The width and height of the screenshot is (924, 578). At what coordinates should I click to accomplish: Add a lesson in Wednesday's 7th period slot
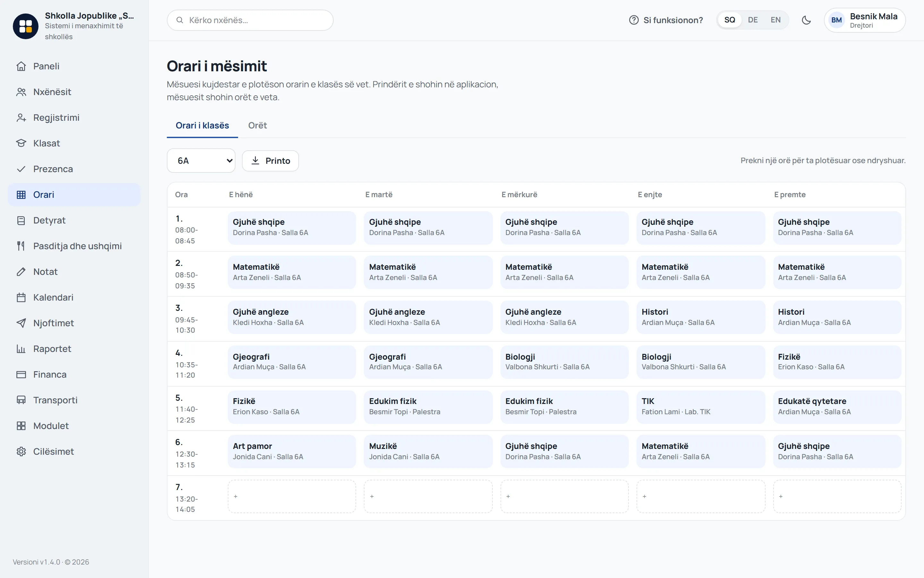(x=564, y=496)
